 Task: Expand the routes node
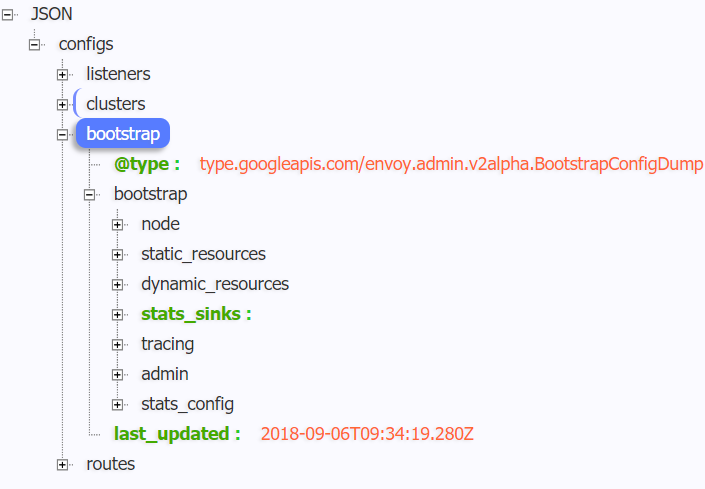63,464
